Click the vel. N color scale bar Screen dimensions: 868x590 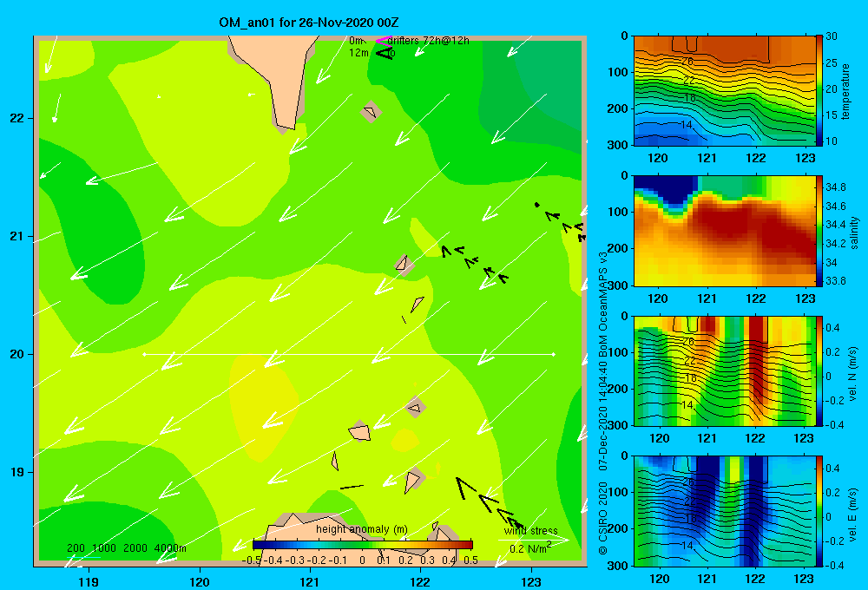pos(819,370)
